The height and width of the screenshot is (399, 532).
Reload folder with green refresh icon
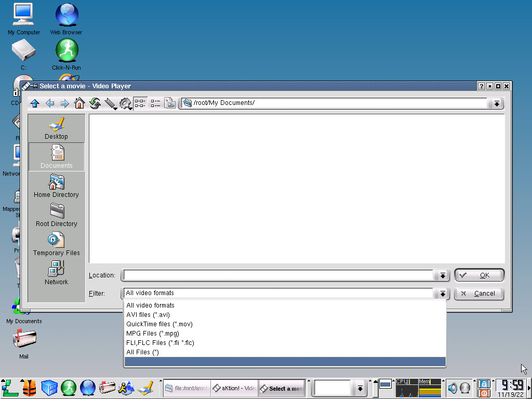(x=95, y=103)
